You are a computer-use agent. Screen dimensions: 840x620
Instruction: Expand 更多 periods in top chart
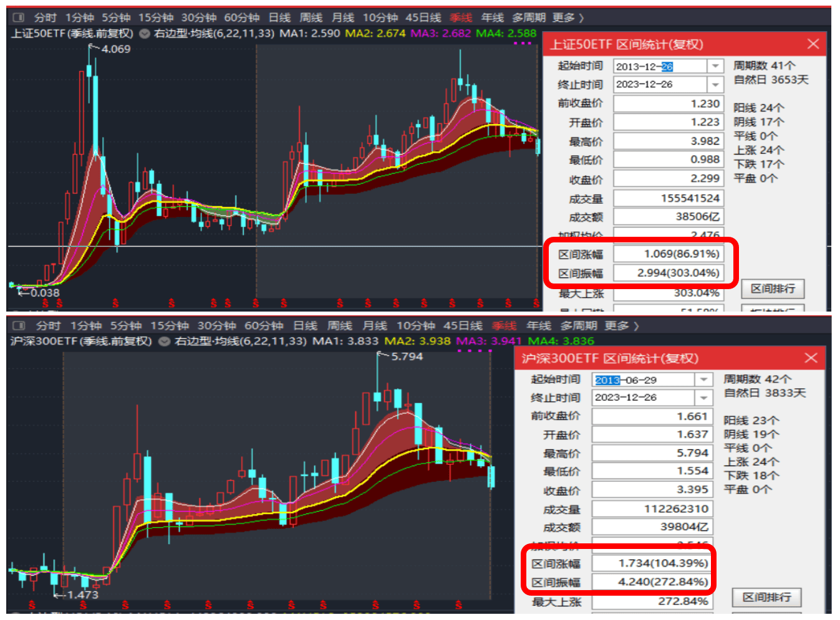pos(567,17)
